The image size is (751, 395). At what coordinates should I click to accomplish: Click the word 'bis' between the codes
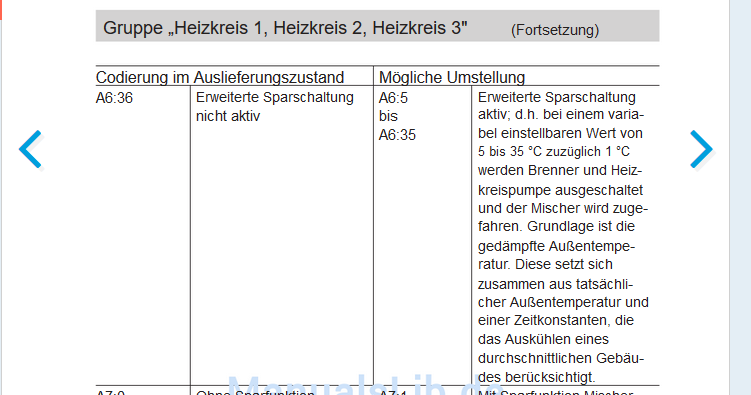pyautogui.click(x=388, y=116)
